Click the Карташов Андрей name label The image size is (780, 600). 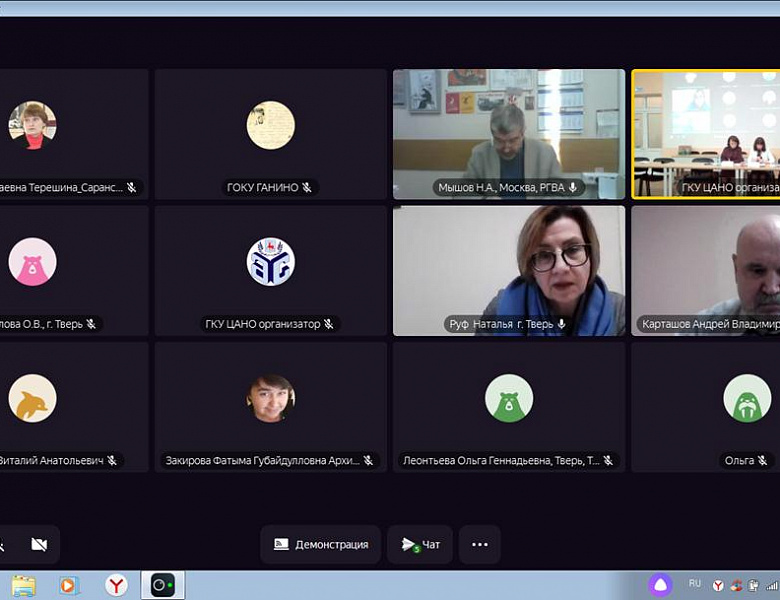[x=711, y=324]
